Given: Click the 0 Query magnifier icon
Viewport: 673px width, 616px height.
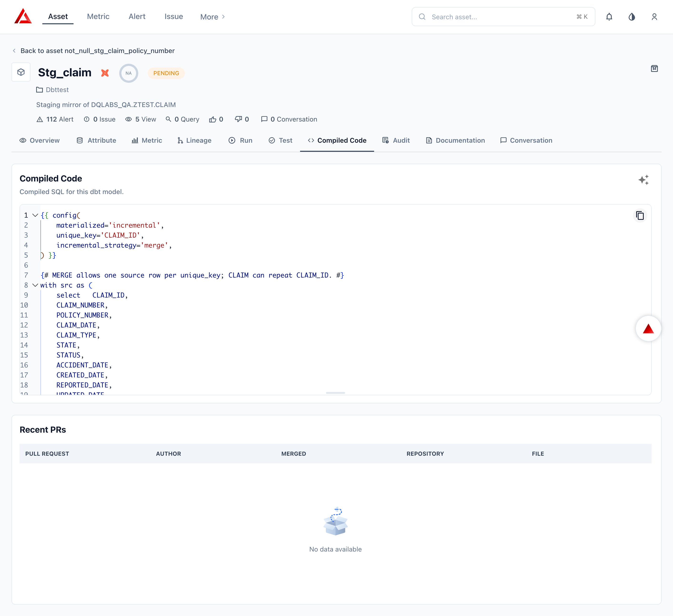Looking at the screenshot, I should (x=168, y=119).
